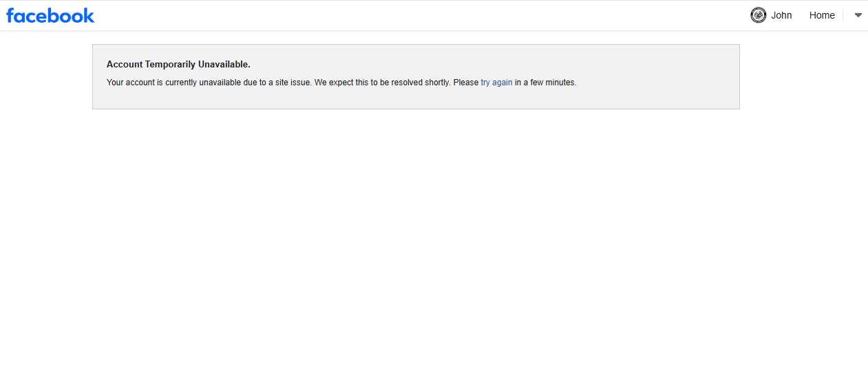
Task: Click the word "Please" before try again
Action: pos(465,83)
